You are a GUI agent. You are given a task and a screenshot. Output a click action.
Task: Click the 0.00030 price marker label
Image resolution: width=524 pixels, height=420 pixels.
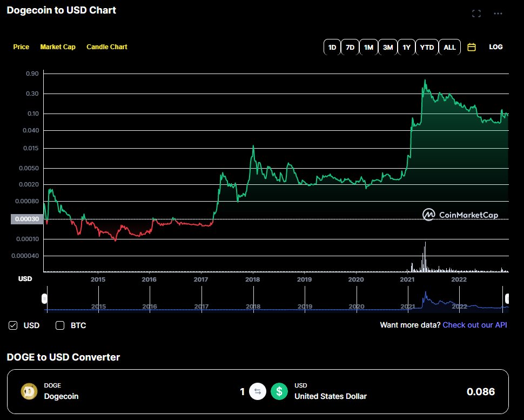(27, 219)
